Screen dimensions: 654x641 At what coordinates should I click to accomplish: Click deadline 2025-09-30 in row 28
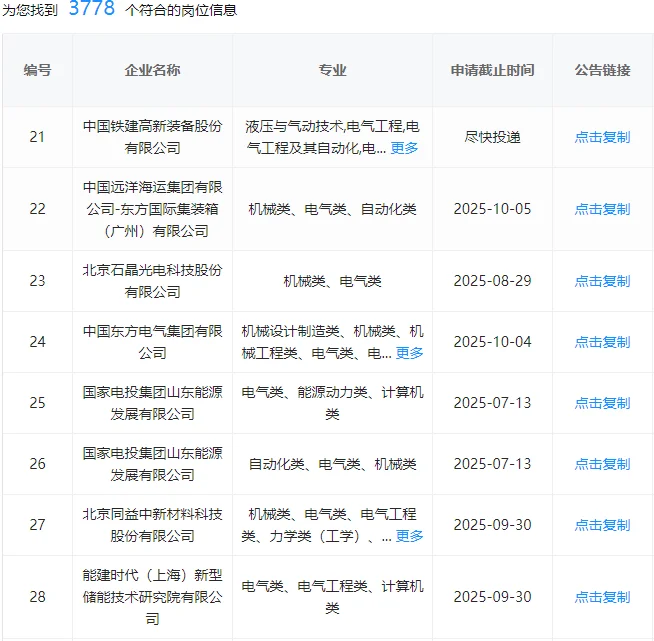click(493, 597)
